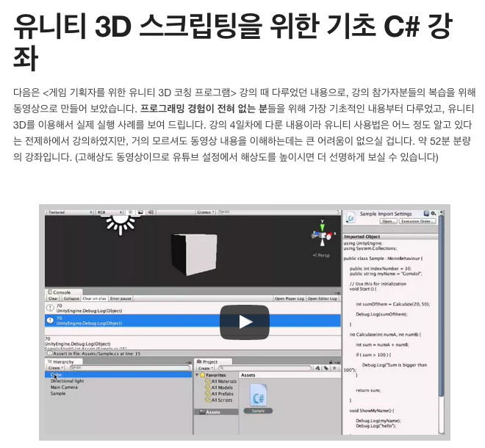The image size is (485, 448).
Task: Select the cube object in Scene view
Action: pos(194,253)
